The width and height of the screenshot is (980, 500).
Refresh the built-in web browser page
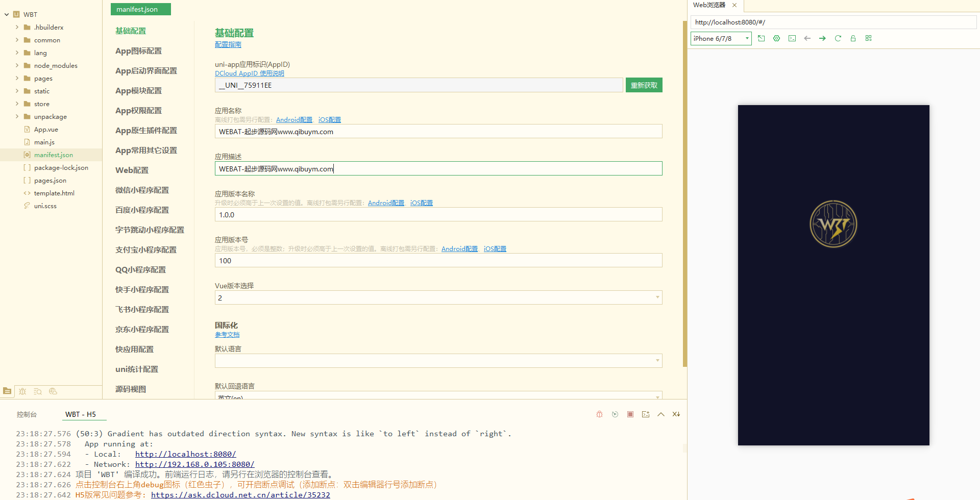pyautogui.click(x=838, y=38)
